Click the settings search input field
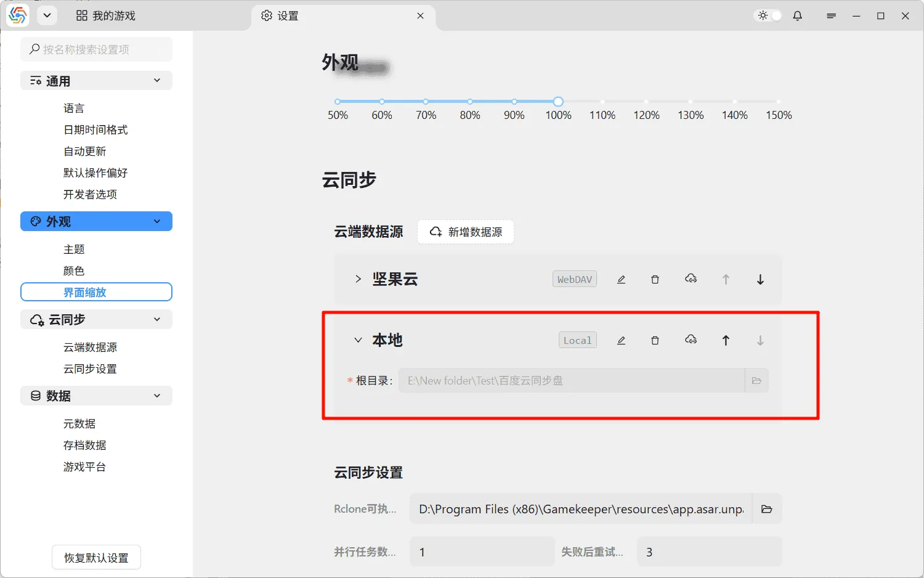Viewport: 924px width, 578px height. [x=96, y=49]
